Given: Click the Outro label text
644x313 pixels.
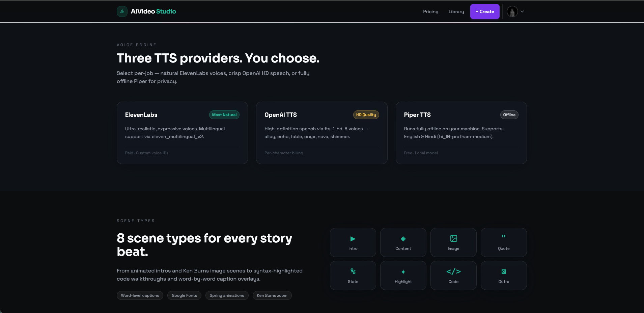Looking at the screenshot, I should tap(504, 282).
